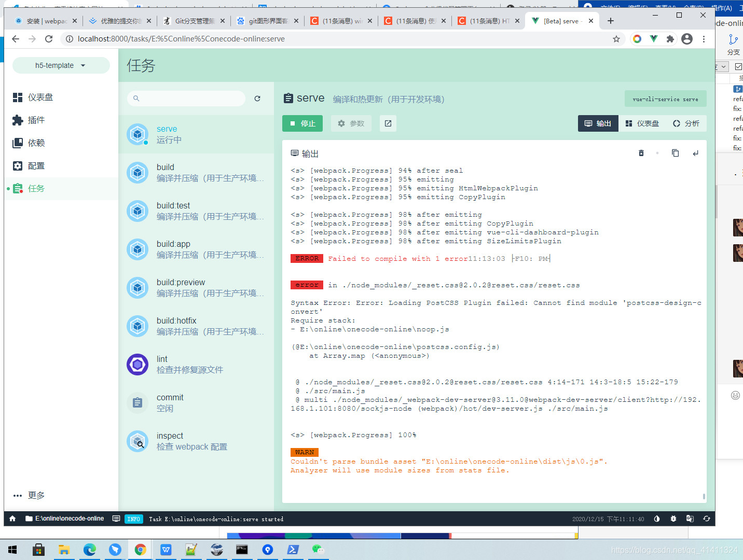Focus the task search field

point(186,98)
